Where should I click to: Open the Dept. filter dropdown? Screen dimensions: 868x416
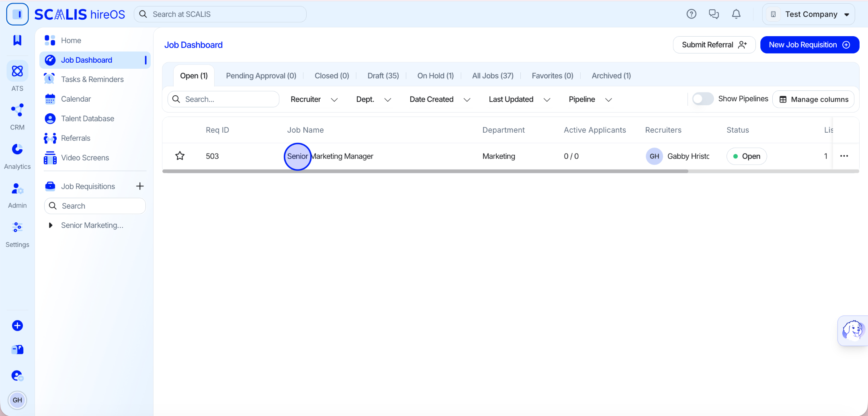point(373,99)
